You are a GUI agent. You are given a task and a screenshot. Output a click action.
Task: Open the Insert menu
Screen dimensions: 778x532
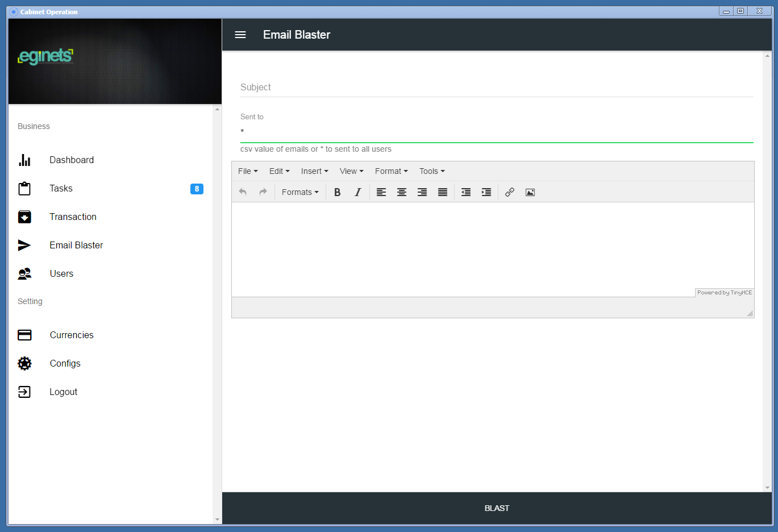[315, 171]
